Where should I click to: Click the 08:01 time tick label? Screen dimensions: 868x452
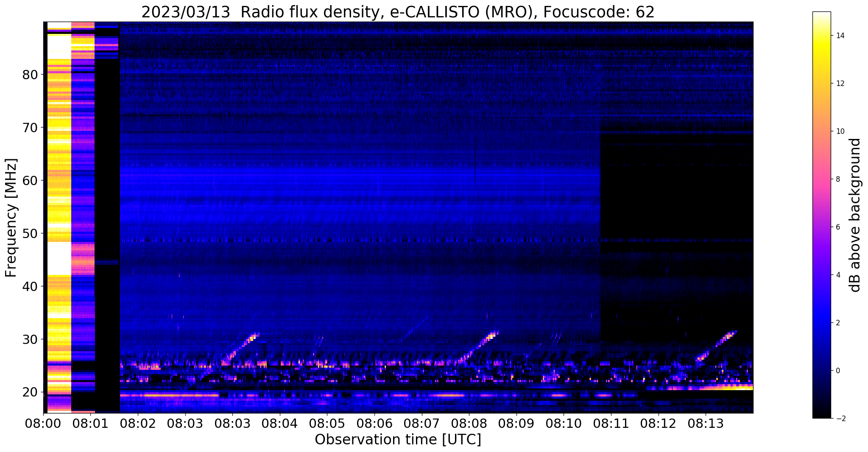click(x=90, y=423)
